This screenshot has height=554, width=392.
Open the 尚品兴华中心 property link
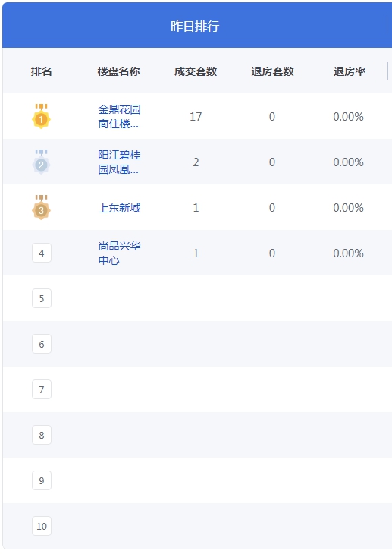[x=119, y=253]
